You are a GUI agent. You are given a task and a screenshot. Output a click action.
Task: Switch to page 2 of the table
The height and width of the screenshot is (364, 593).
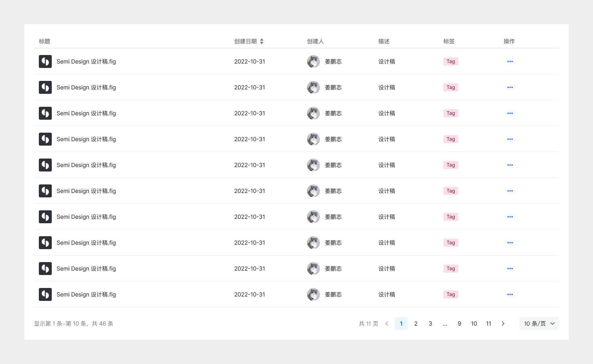coord(416,324)
